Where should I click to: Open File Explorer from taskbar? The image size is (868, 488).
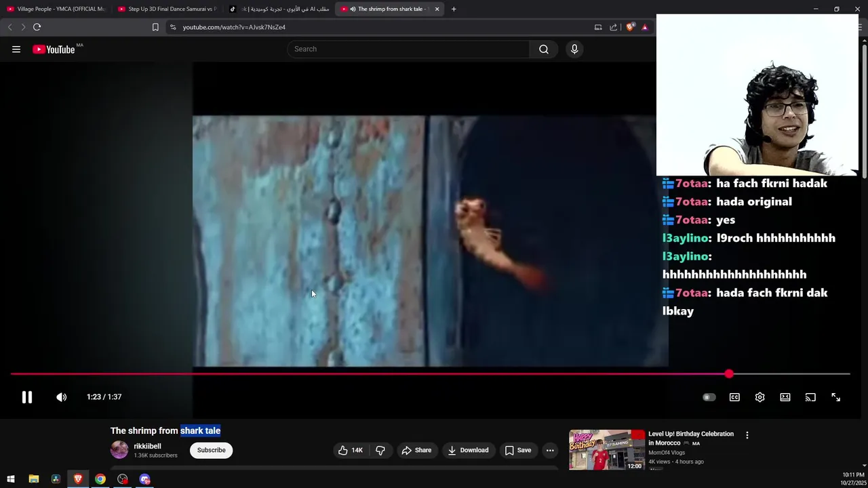(x=33, y=479)
